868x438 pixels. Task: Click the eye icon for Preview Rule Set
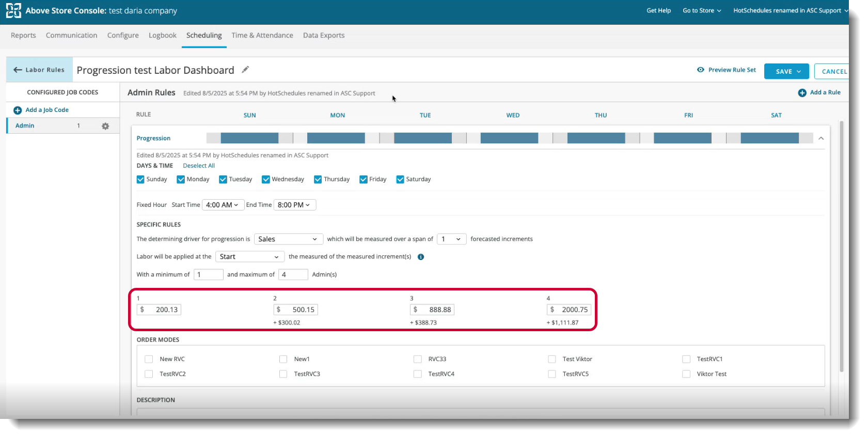701,70
